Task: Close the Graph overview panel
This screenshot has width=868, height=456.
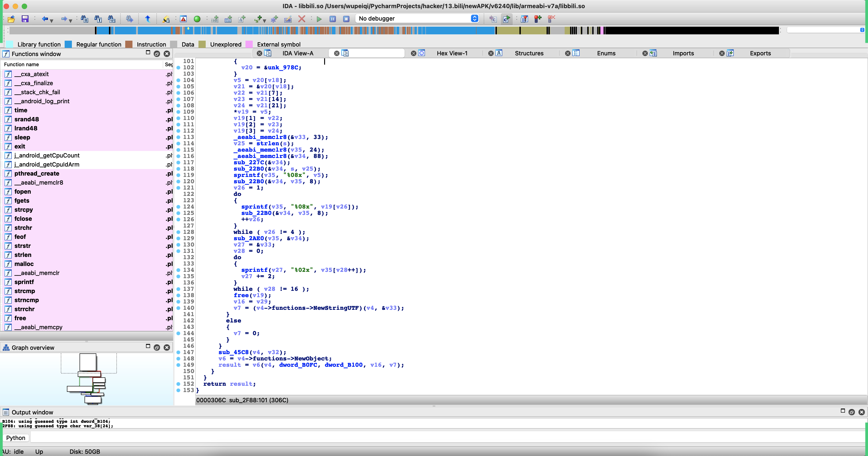Action: point(167,348)
